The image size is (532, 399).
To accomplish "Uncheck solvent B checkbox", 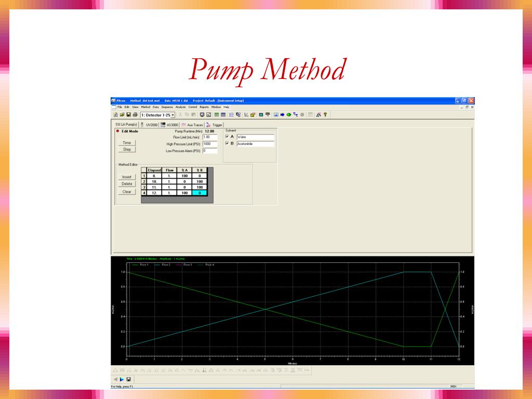I will (227, 143).
